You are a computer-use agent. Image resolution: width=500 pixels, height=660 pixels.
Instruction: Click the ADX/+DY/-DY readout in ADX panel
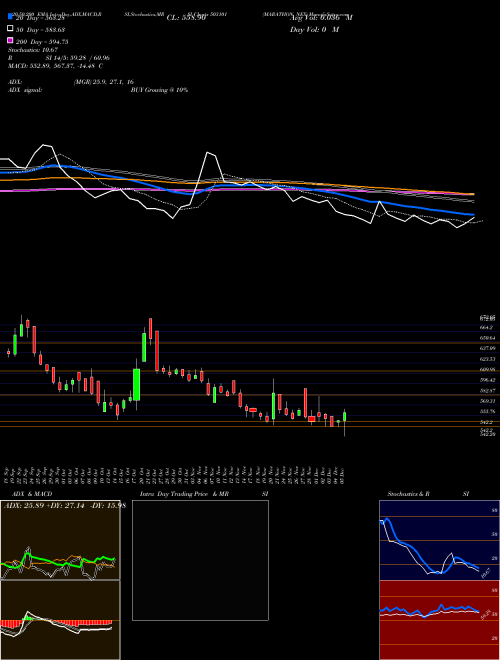point(65,506)
